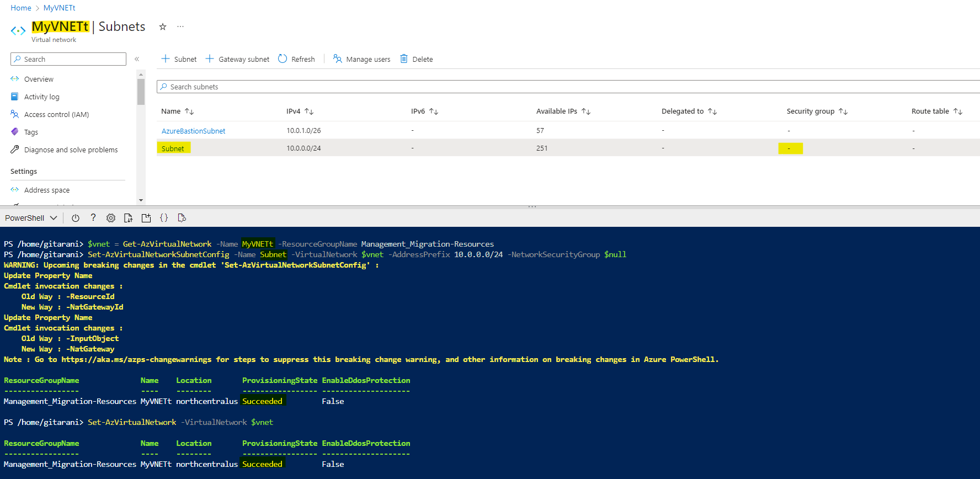The image size is (980, 479).
Task: Click left menu scroll up arrow
Action: (x=141, y=74)
